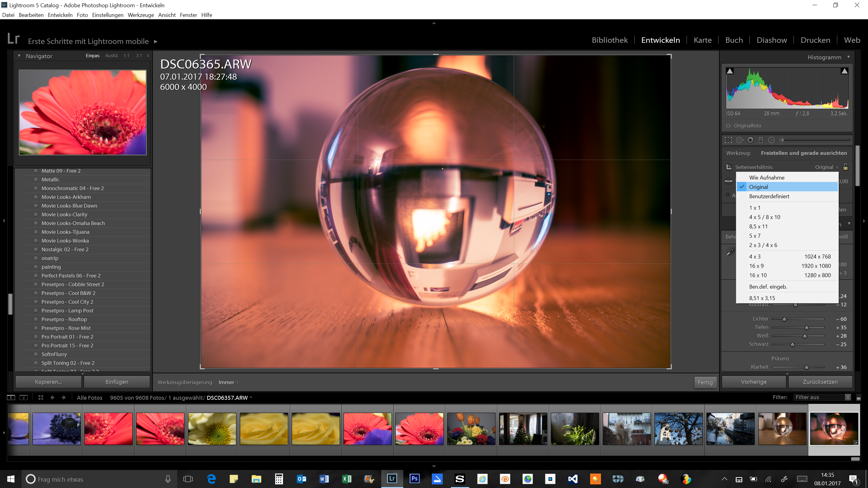The height and width of the screenshot is (488, 868).
Task: Open Navigator zoom level options arrows
Action: point(148,56)
